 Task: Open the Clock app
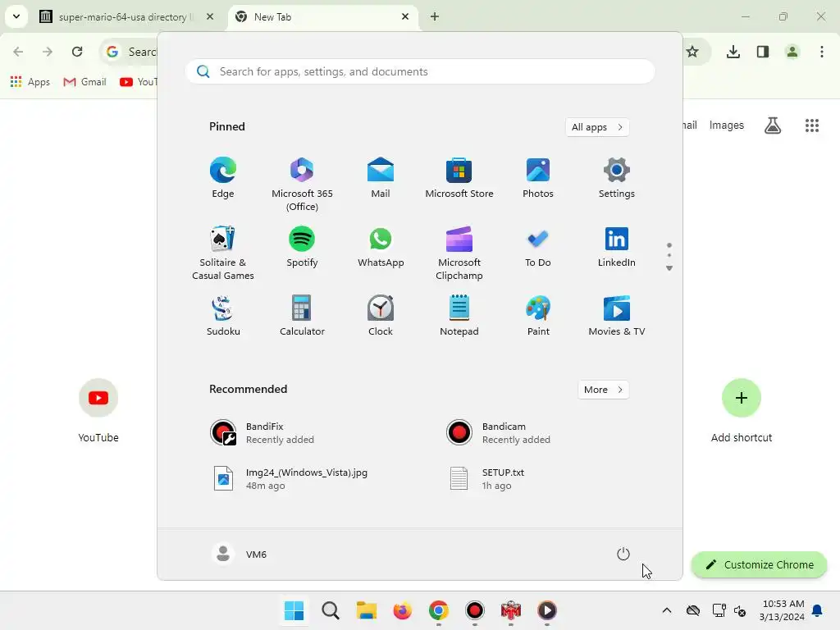point(381,316)
